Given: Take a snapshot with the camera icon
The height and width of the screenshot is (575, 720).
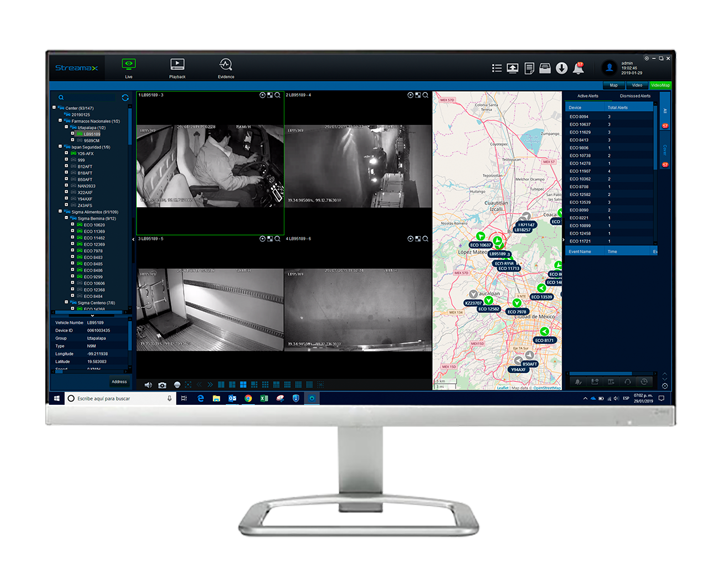Looking at the screenshot, I should coord(162,385).
